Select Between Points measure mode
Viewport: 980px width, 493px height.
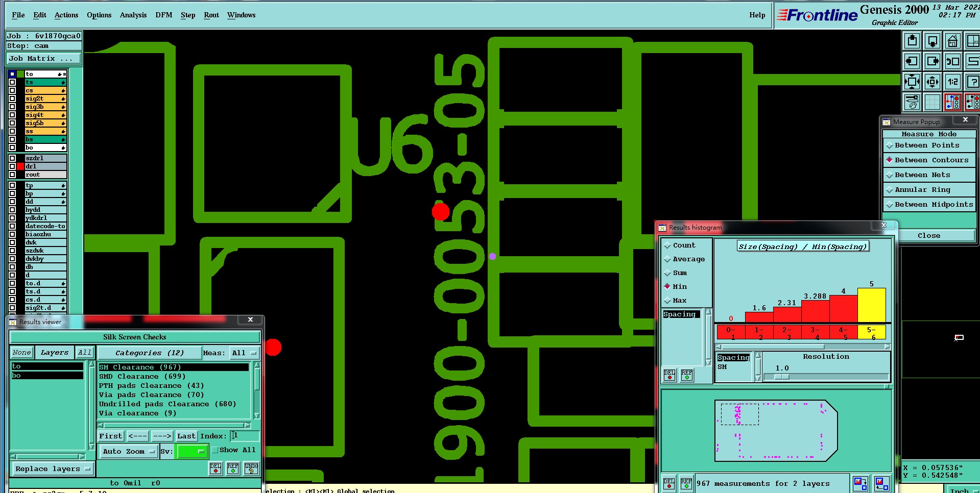pyautogui.click(x=929, y=145)
